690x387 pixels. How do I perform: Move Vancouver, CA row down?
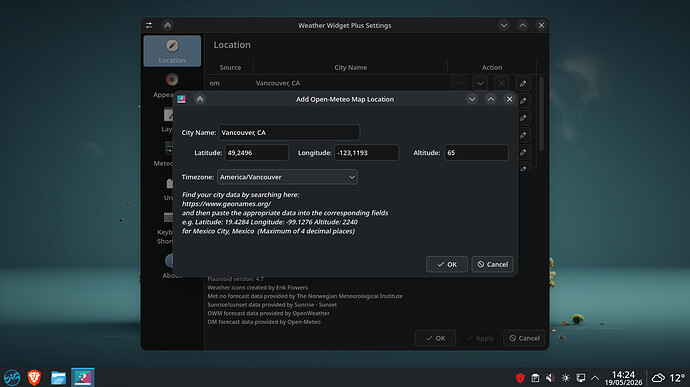coord(480,83)
